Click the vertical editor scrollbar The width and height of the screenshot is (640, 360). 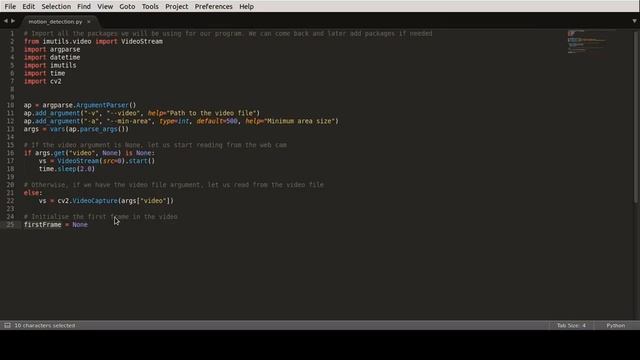point(636,116)
